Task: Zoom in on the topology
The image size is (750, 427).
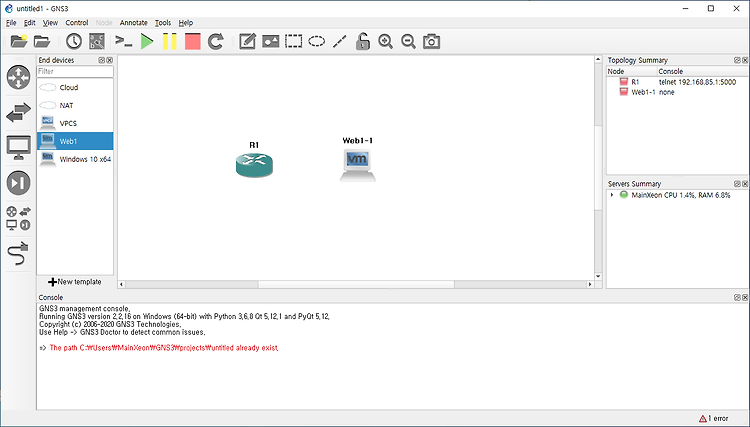Action: pyautogui.click(x=386, y=42)
